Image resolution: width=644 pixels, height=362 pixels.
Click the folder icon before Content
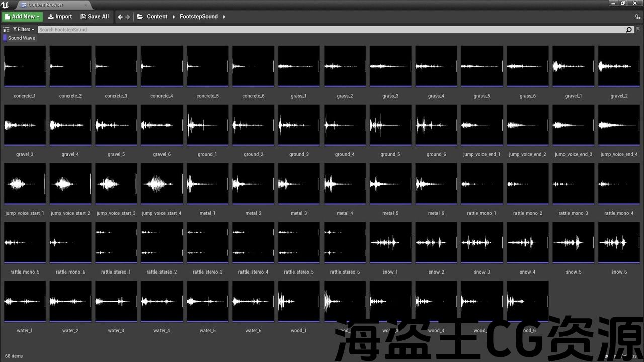click(x=140, y=17)
